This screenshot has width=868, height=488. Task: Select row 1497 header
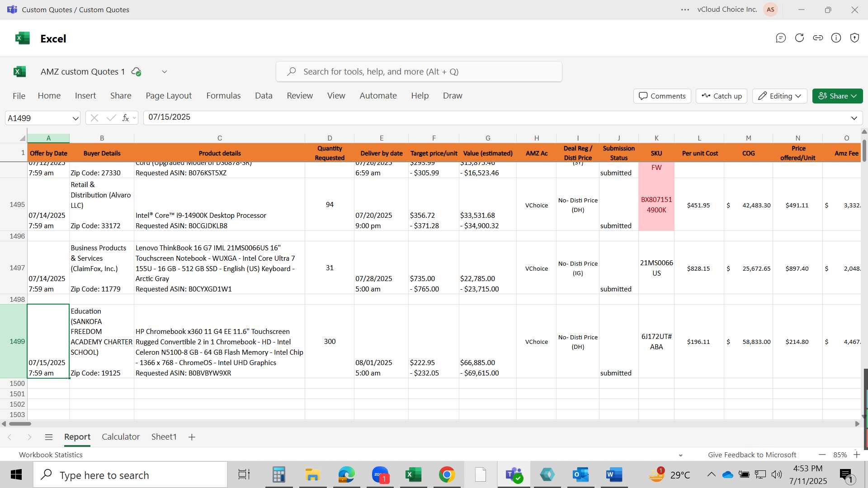point(14,268)
